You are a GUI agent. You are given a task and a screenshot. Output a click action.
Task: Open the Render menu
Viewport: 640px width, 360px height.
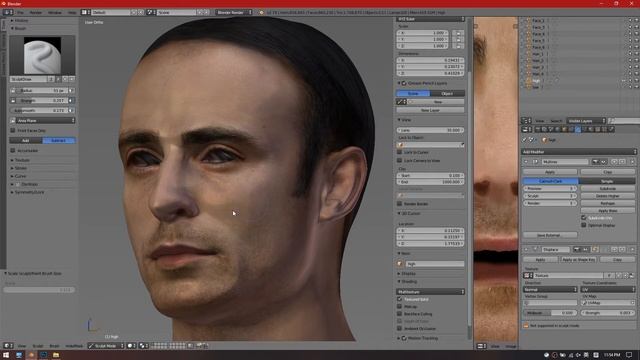tap(36, 13)
